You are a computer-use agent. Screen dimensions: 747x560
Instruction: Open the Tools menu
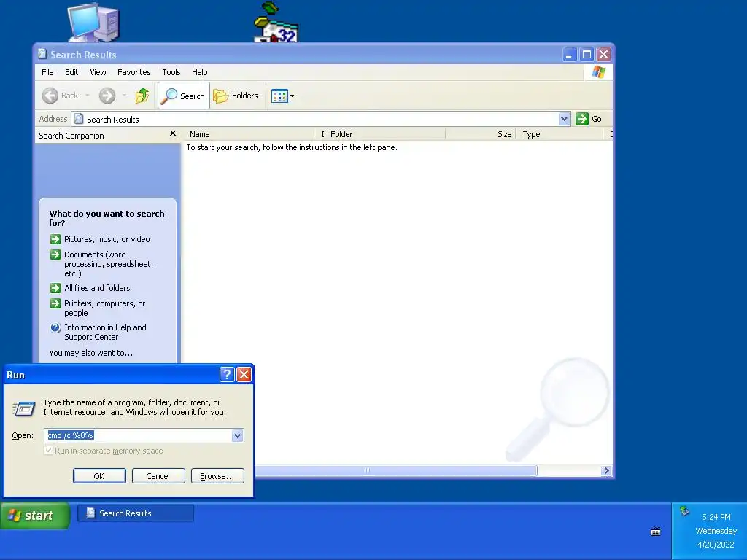171,72
